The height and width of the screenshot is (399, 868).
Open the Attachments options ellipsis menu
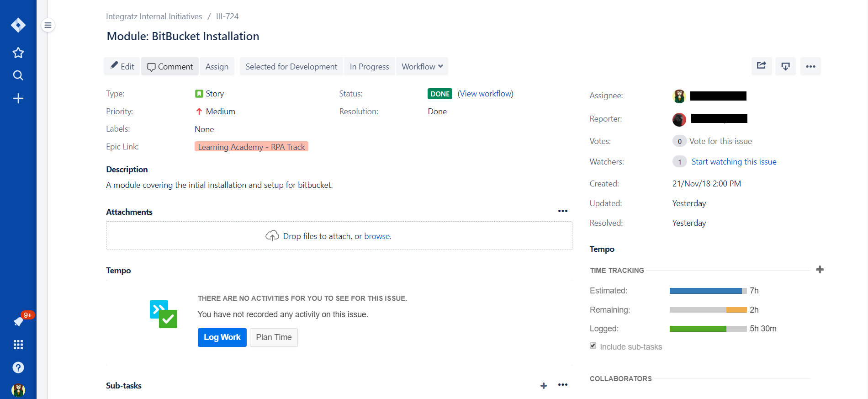(562, 211)
